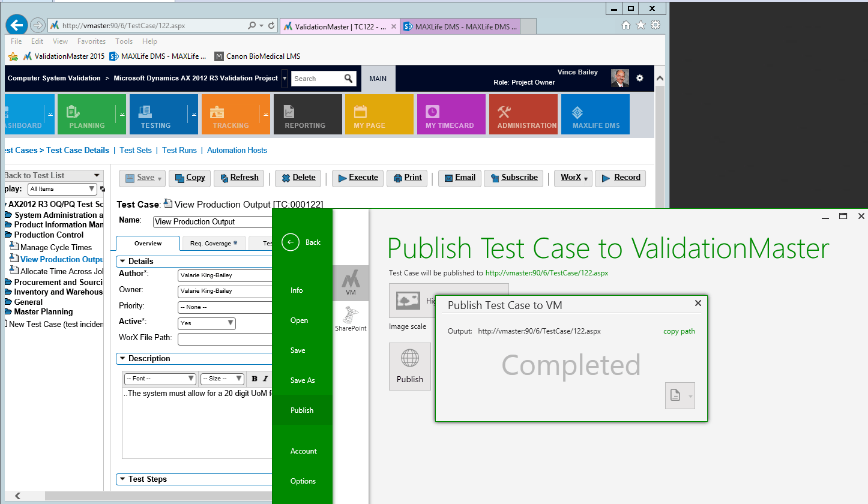Click the Copy button
868x504 pixels.
click(x=190, y=178)
